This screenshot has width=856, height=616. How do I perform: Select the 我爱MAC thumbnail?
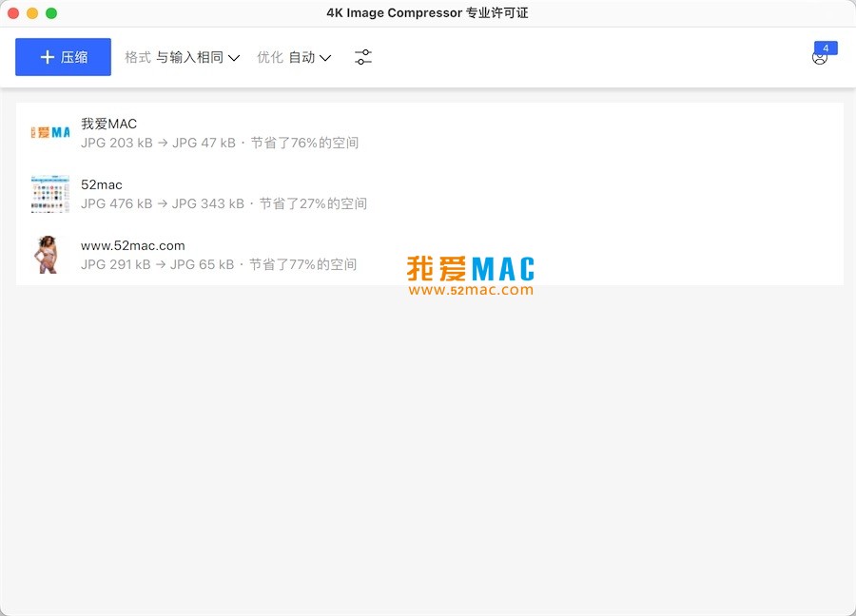click(x=50, y=132)
